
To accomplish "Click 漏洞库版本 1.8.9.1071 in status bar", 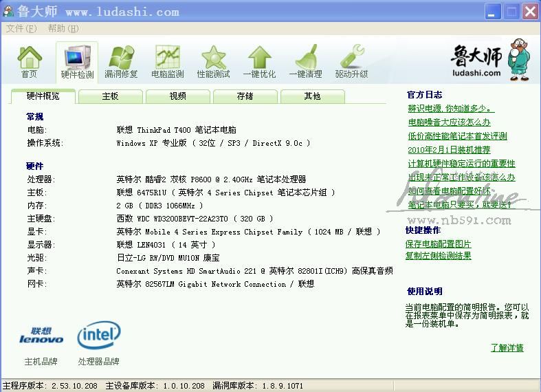I will [x=258, y=386].
